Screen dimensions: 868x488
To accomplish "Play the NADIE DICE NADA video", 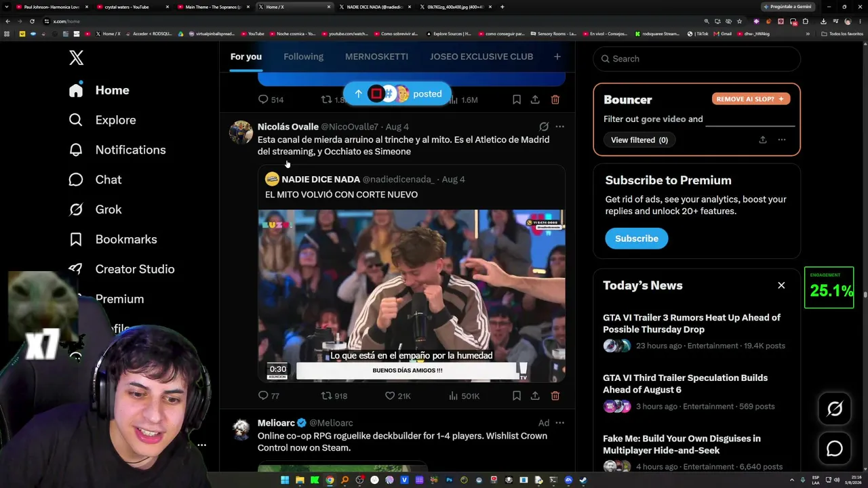I will [x=412, y=296].
